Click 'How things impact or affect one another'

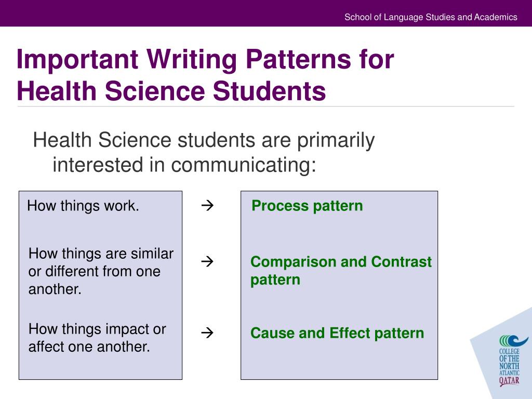[97, 338]
